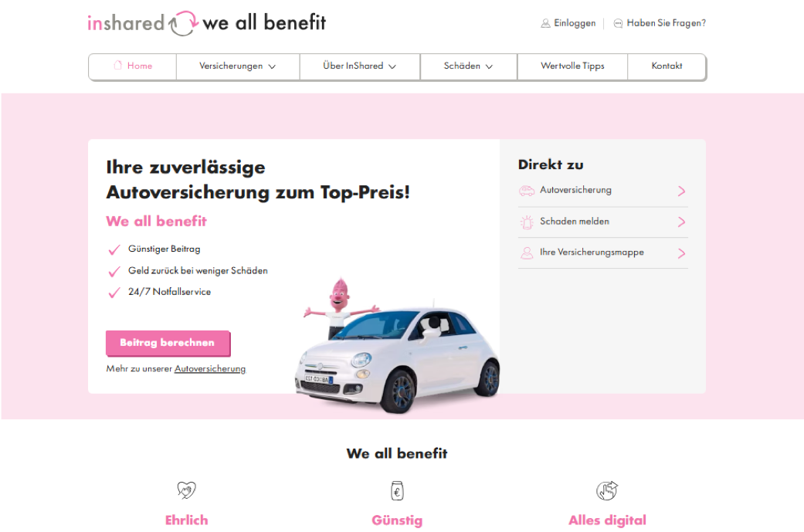Click the person icon beside Ihre Versicherungsmappe
The image size is (804, 532).
tap(527, 252)
